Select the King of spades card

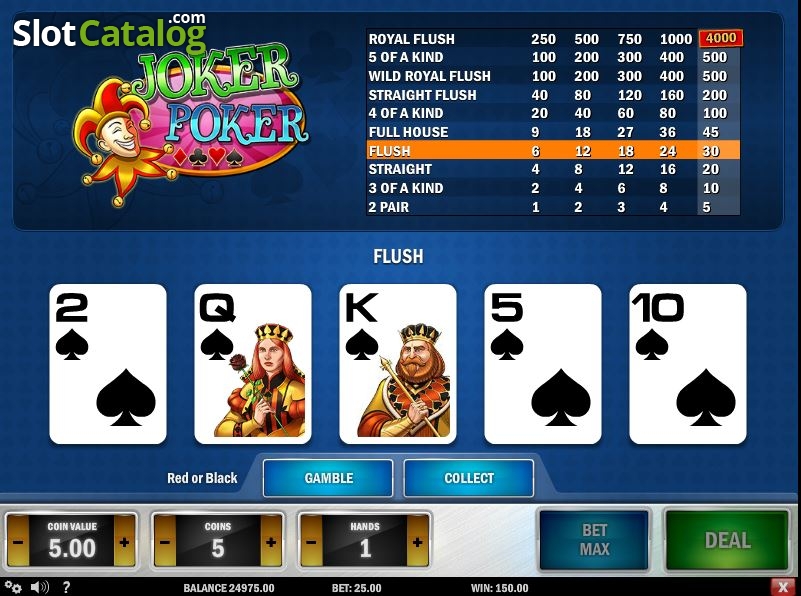pyautogui.click(x=398, y=364)
